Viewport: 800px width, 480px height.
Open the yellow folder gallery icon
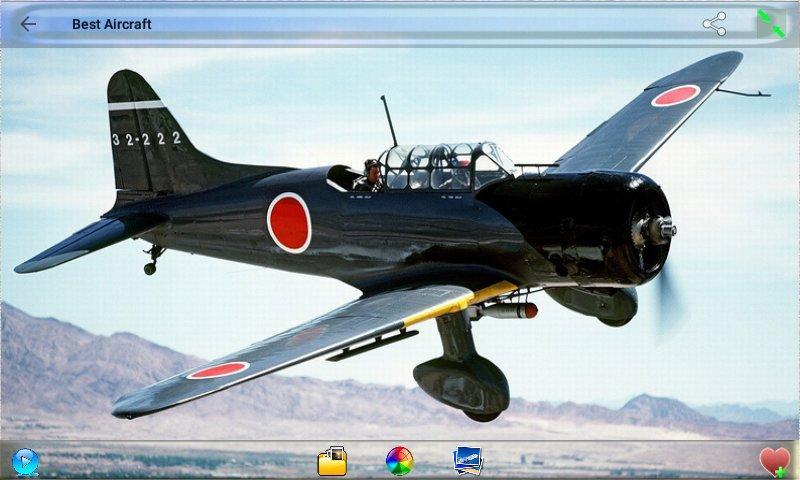coord(332,461)
